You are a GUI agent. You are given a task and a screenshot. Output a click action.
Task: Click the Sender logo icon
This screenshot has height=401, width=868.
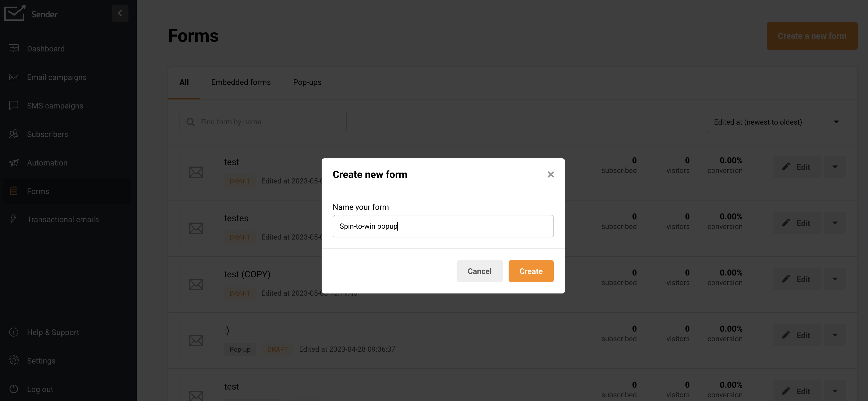(15, 13)
